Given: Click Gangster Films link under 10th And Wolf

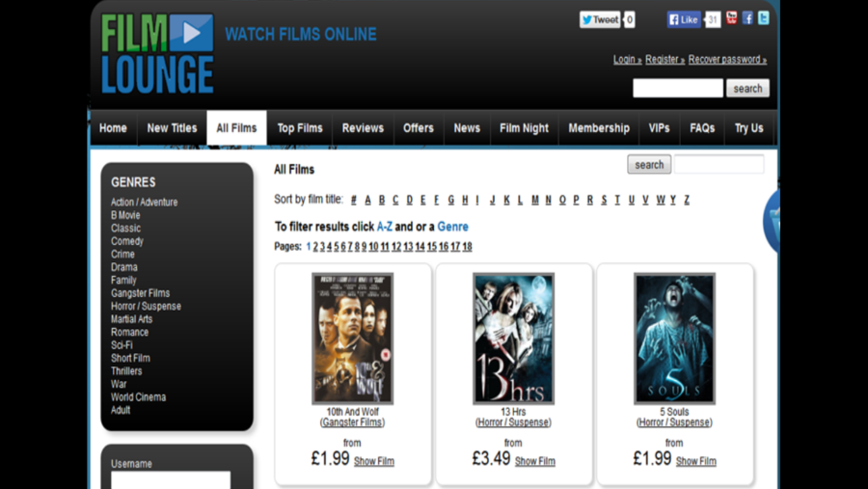Looking at the screenshot, I should 352,422.
